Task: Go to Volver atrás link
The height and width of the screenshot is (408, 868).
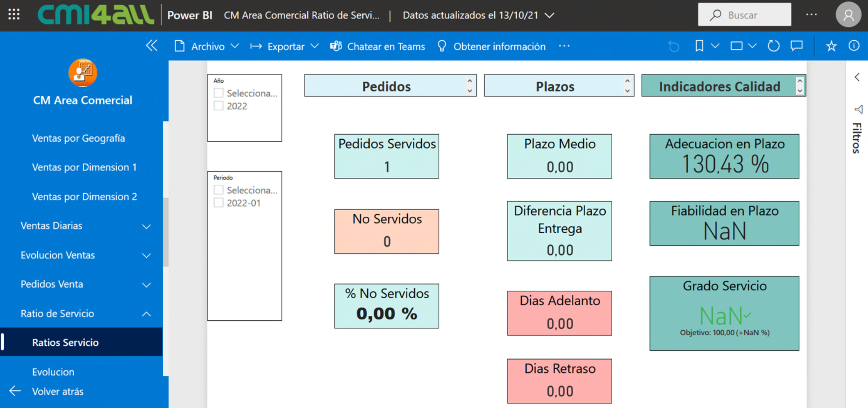Action: pos(57,391)
